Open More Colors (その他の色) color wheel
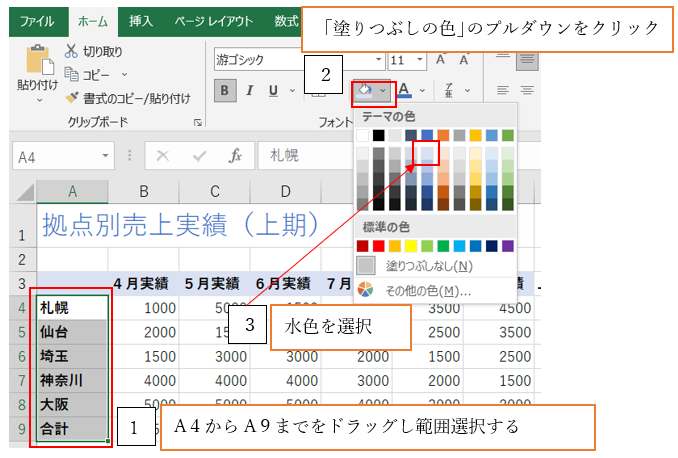Viewport: 678px width, 458px height. (366, 290)
